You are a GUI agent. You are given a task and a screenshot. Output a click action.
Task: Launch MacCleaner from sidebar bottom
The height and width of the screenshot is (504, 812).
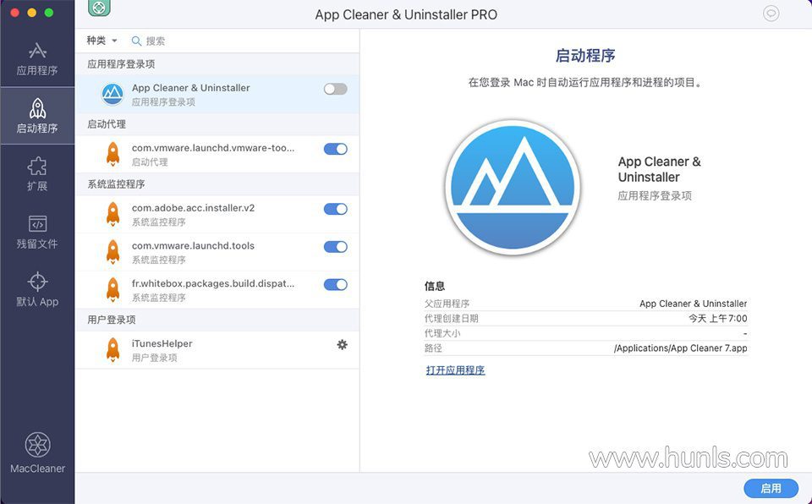(x=38, y=452)
